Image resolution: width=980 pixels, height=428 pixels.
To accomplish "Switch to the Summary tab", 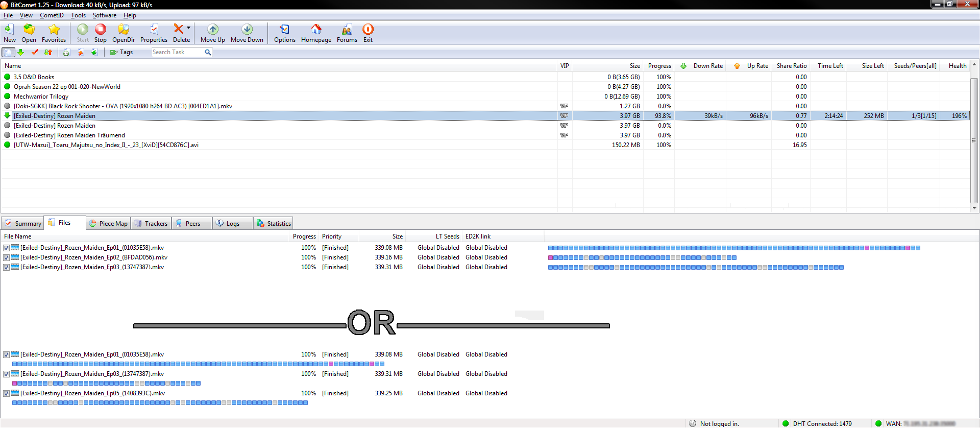I will [22, 224].
